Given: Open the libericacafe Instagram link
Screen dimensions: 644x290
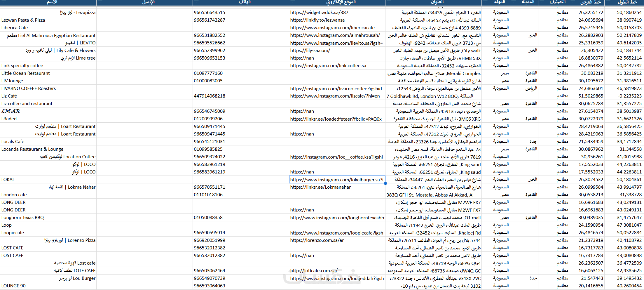Looking at the screenshot, I should [332, 28].
